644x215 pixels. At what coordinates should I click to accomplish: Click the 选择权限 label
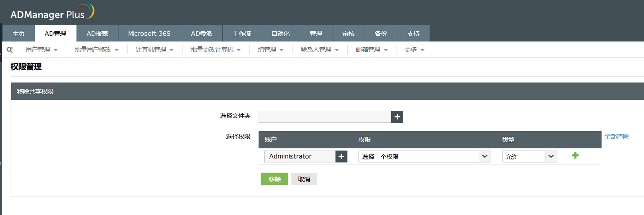point(238,136)
